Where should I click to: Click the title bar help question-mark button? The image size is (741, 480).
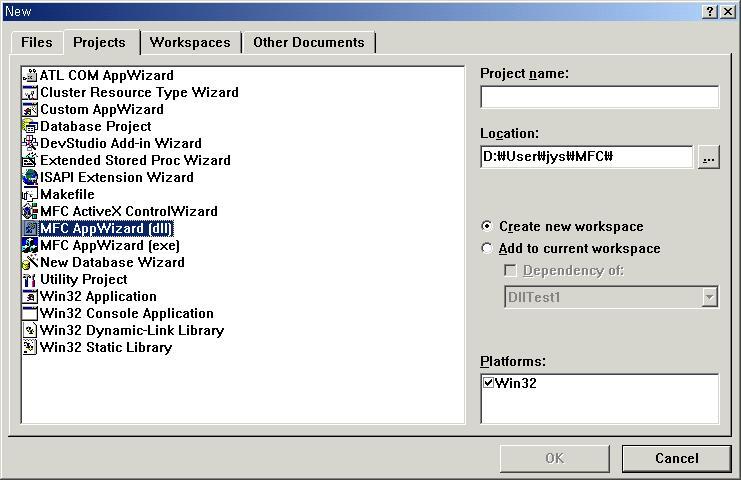(710, 11)
